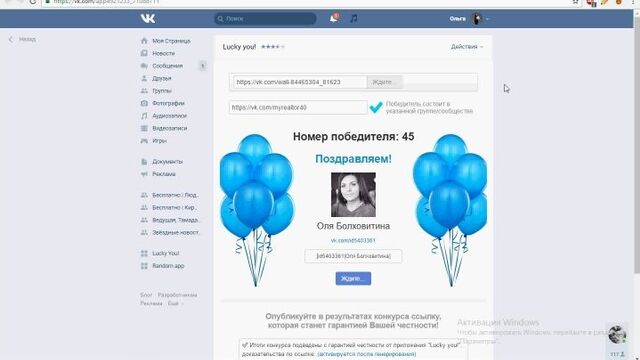The image size is (640, 360).
Task: Click the Реклама megaphone icon
Action: tap(144, 174)
